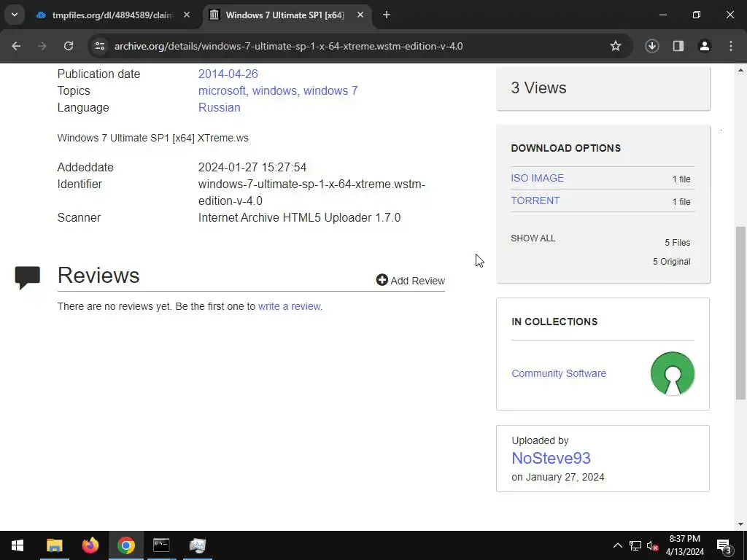This screenshot has height=560, width=747.
Task: Open the windows topic link
Action: [274, 90]
